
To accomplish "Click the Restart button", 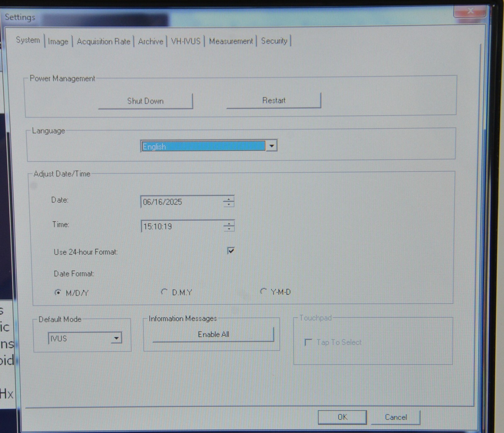I will [x=273, y=100].
